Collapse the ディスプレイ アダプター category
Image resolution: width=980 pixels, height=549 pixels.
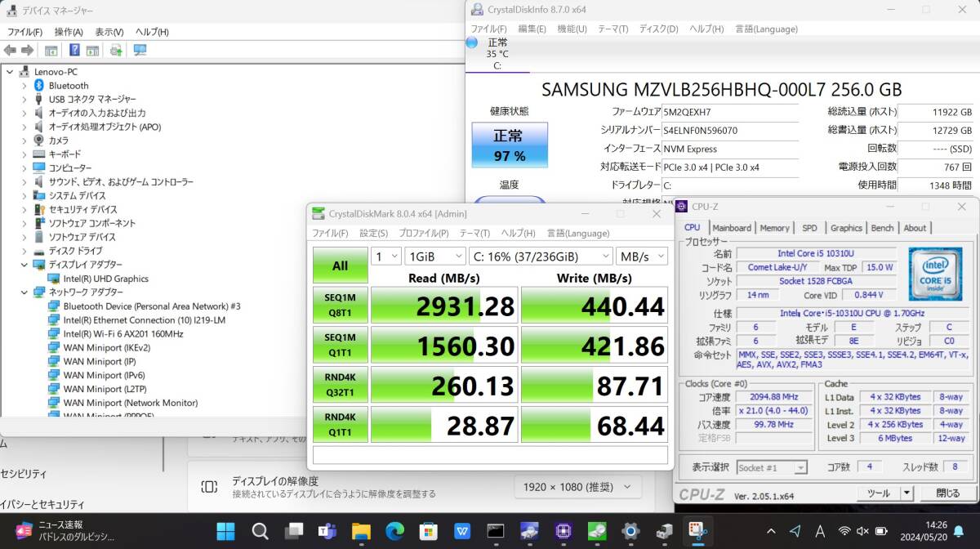pos(25,265)
